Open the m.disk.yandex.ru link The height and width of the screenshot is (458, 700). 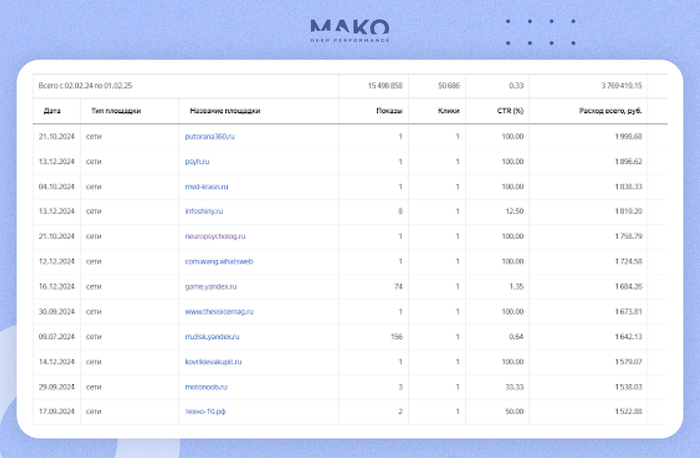212,337
